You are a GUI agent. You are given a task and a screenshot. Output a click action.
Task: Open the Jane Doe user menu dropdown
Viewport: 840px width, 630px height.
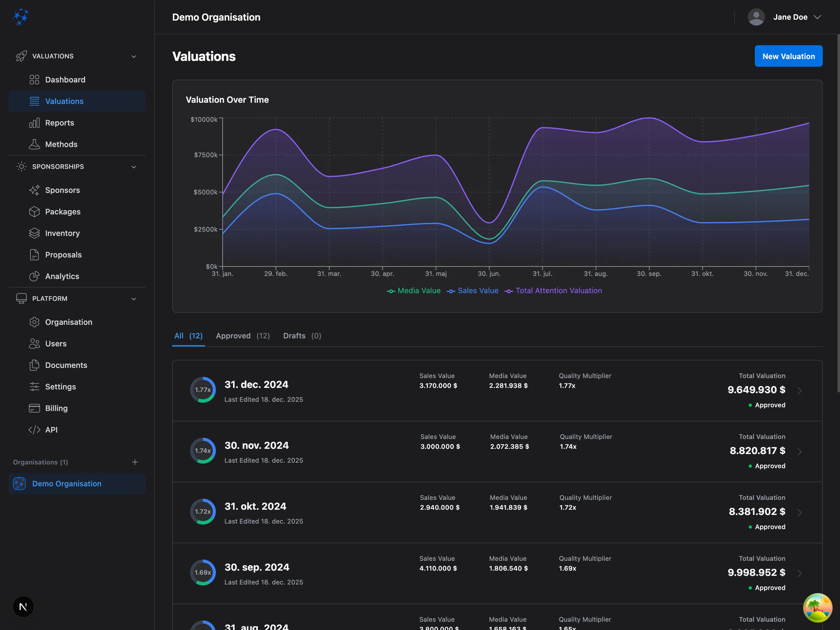[x=785, y=17]
